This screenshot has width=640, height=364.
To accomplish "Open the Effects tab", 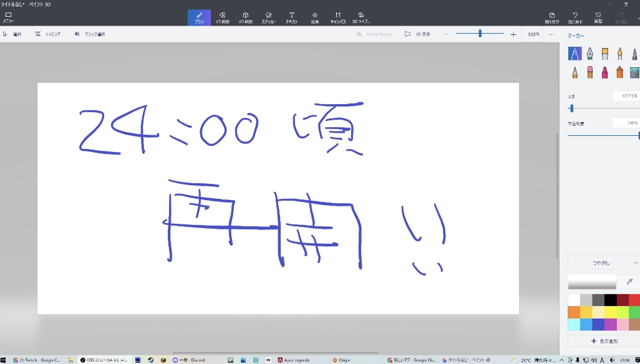I will pos(314,17).
